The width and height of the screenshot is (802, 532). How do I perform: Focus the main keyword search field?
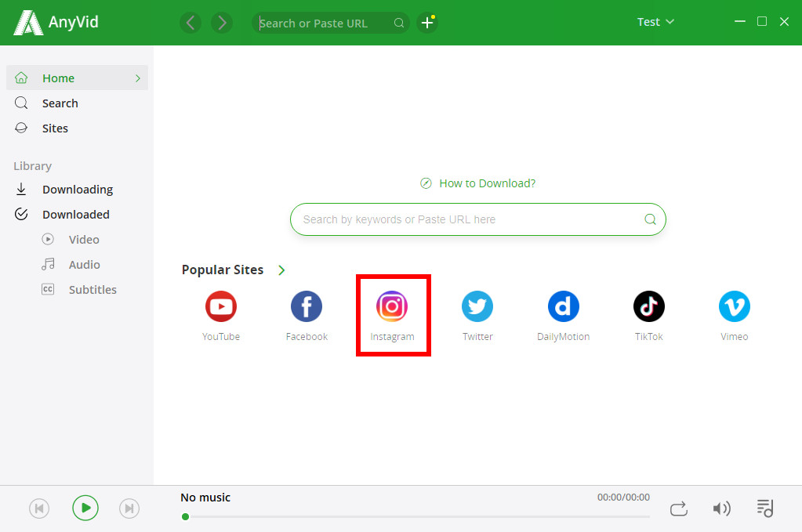[x=477, y=219]
